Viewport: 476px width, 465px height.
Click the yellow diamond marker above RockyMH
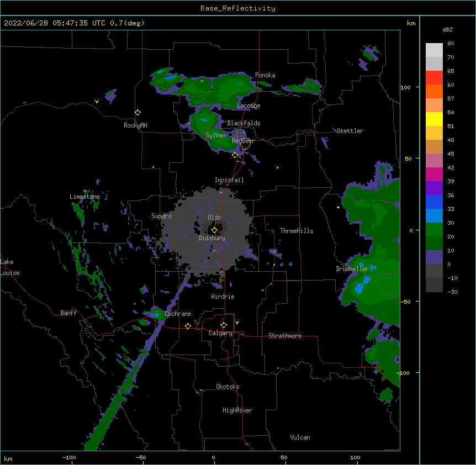(x=138, y=113)
